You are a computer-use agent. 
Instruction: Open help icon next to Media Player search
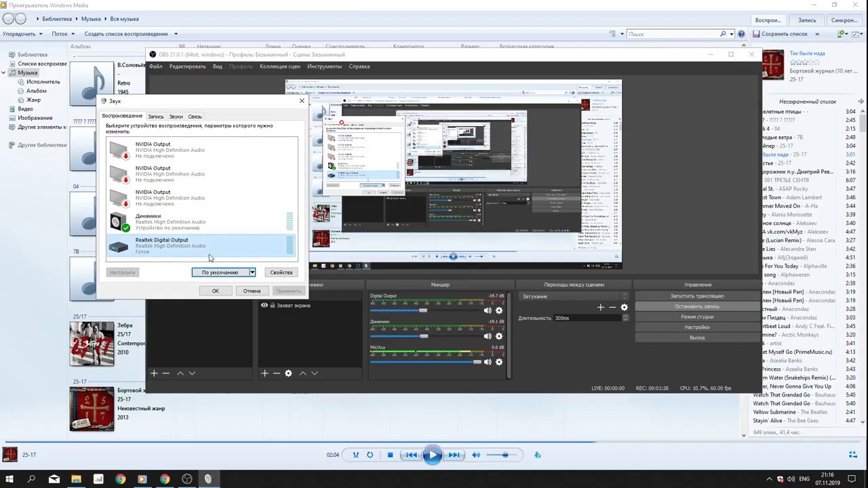tap(741, 34)
